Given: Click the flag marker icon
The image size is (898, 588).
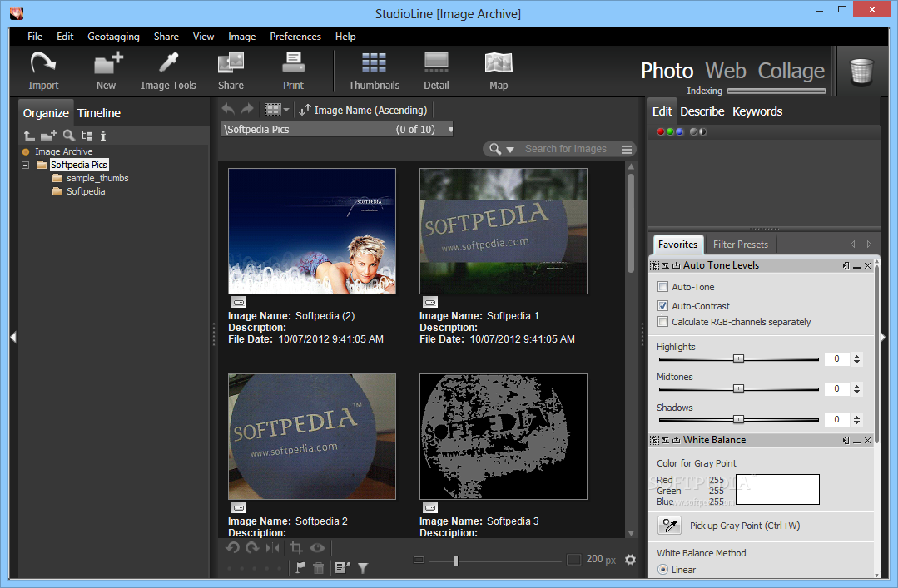Looking at the screenshot, I should pyautogui.click(x=300, y=567).
